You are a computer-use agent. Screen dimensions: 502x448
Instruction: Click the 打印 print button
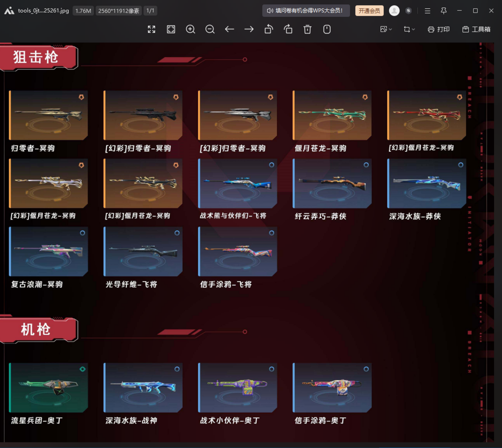tap(439, 29)
